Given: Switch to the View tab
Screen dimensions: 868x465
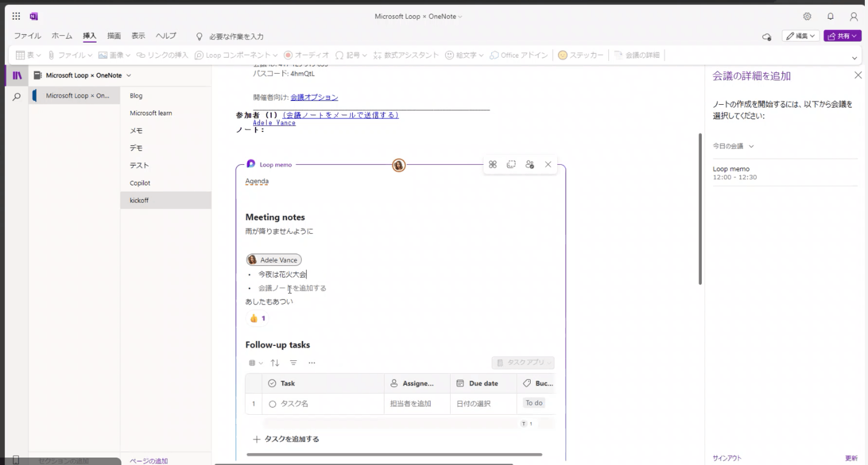Looking at the screenshot, I should pyautogui.click(x=138, y=36).
